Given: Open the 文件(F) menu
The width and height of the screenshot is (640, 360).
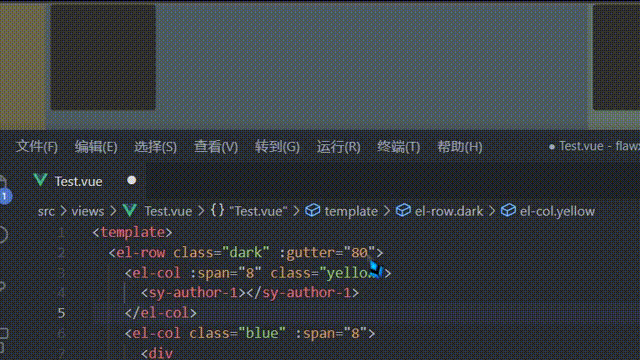Looking at the screenshot, I should pos(37,147).
